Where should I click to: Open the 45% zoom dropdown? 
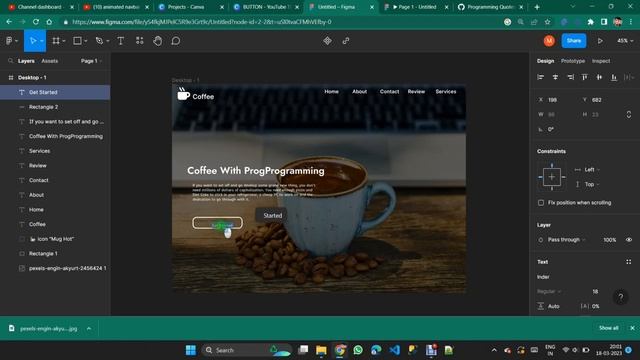(625, 41)
